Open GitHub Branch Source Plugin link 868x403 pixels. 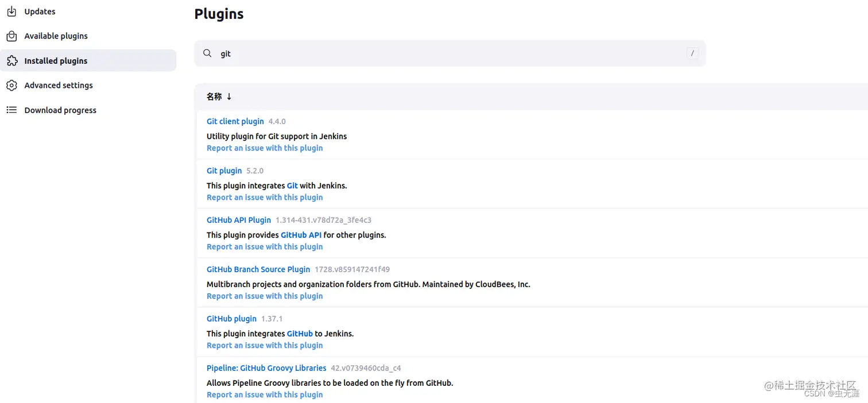[258, 269]
